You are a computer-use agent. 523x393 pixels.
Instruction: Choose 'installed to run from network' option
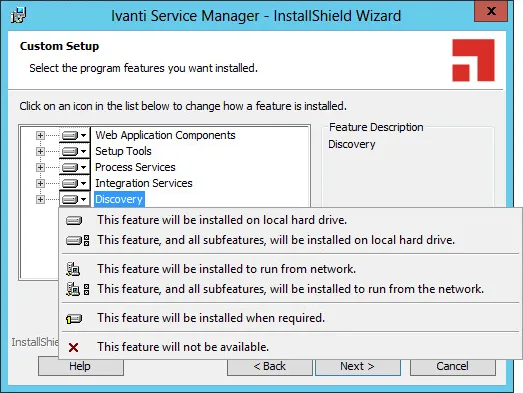(x=290, y=269)
